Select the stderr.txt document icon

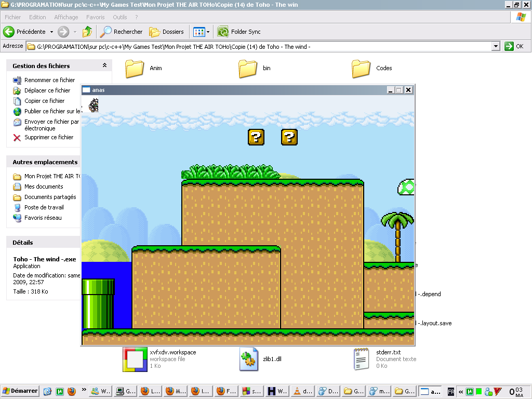[361, 359]
